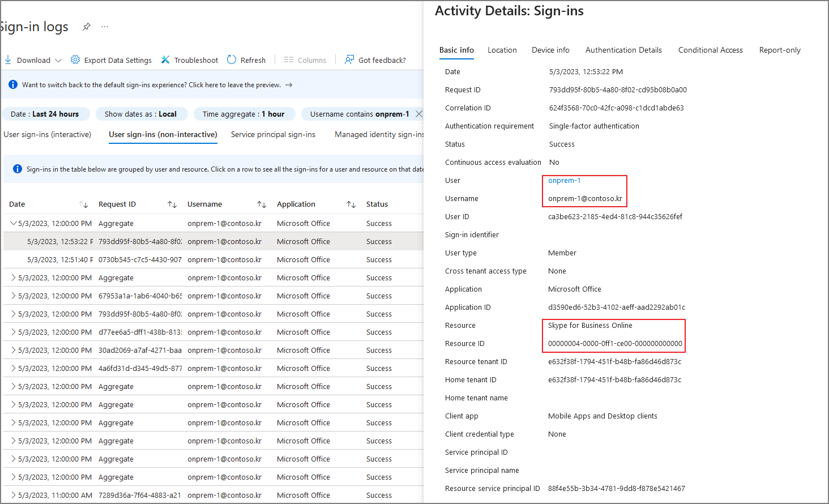The image size is (829, 504).
Task: Open the ellipsis more options menu
Action: coord(105,27)
